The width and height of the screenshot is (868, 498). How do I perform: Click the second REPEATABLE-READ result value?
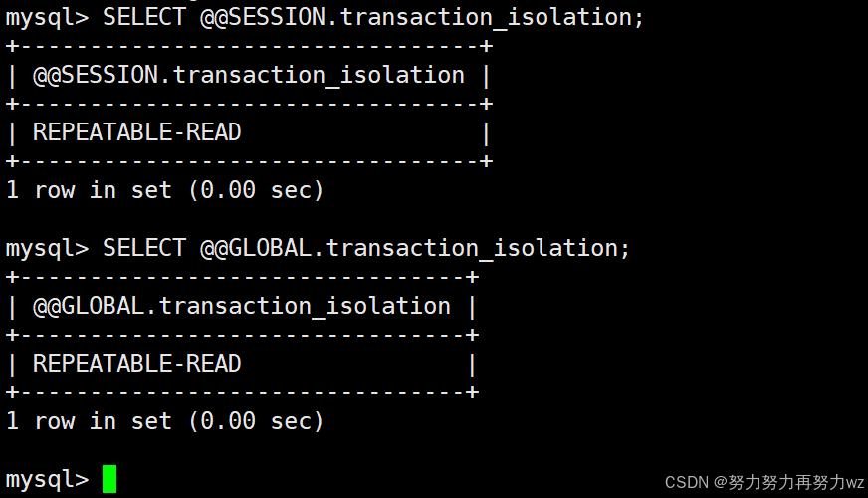click(136, 364)
